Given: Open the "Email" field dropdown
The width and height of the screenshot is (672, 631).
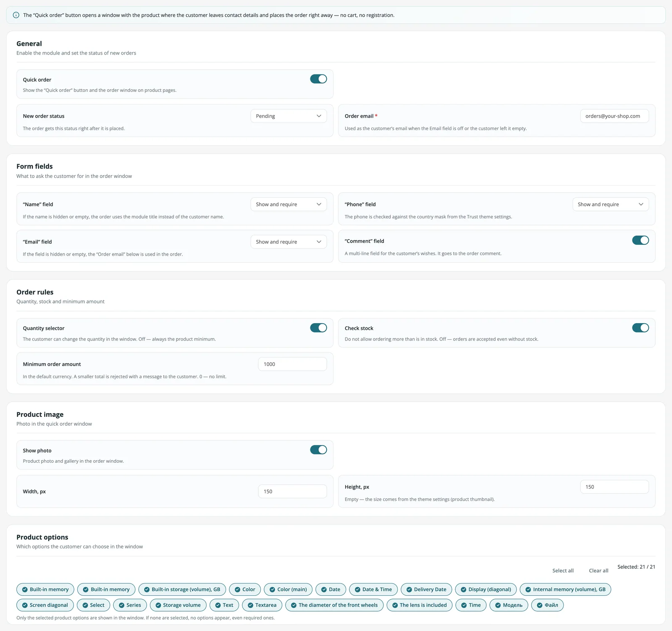Looking at the screenshot, I should pos(289,242).
